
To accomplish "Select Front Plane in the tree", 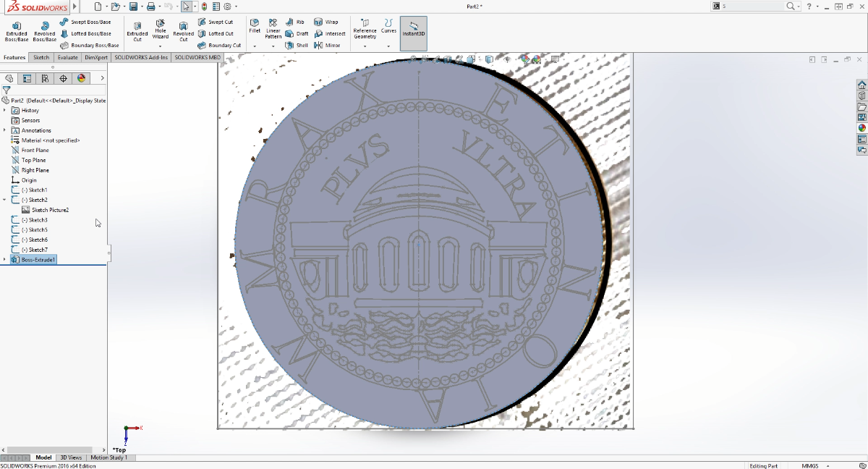I will click(x=30, y=151).
